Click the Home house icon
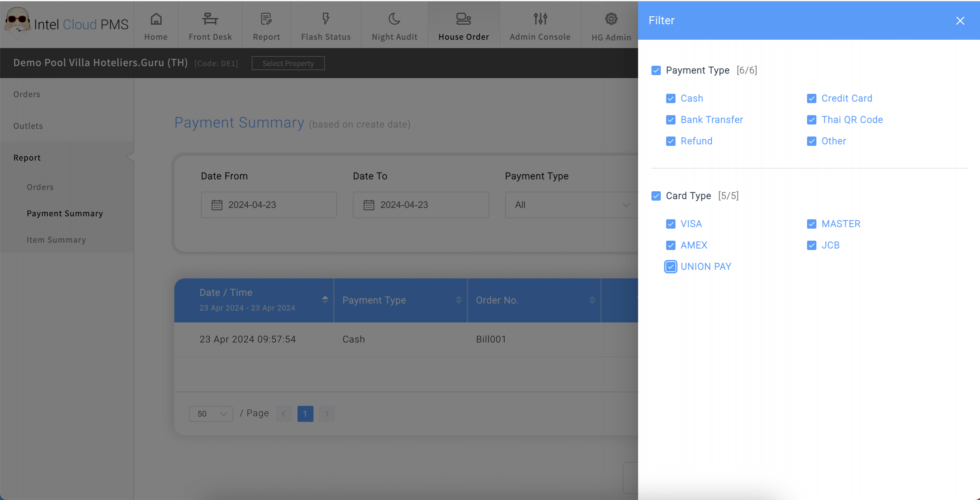The height and width of the screenshot is (500, 980). coord(156,19)
